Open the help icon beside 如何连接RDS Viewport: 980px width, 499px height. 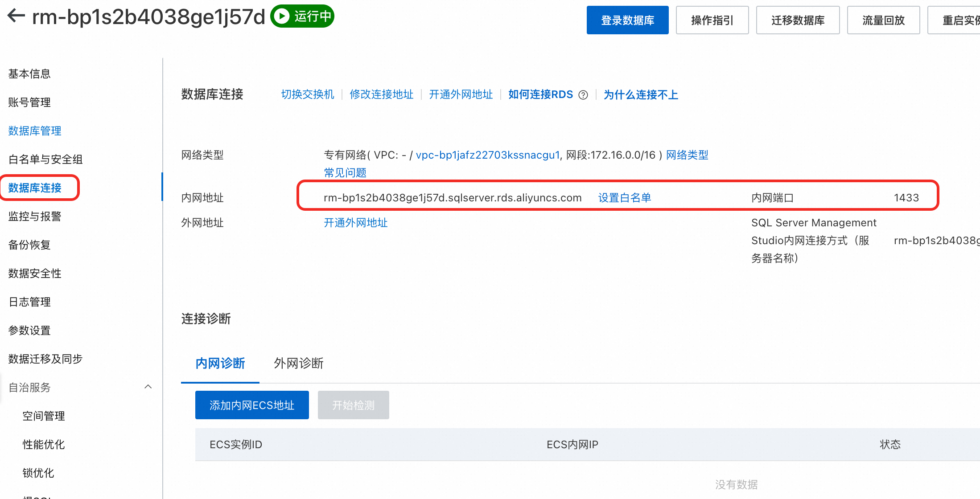point(584,94)
